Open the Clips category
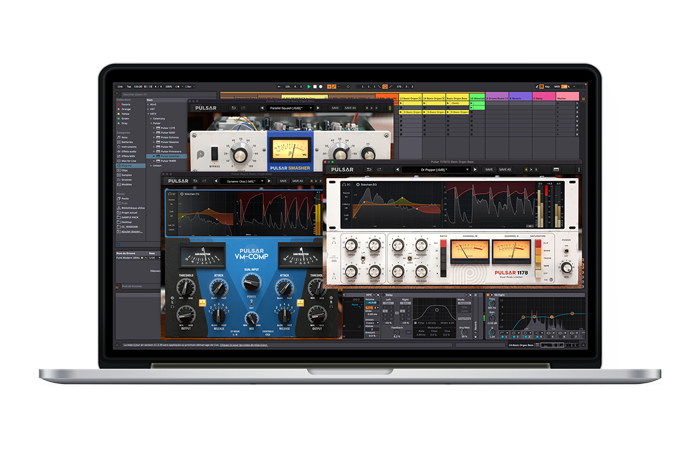The image size is (700, 450). (x=125, y=170)
